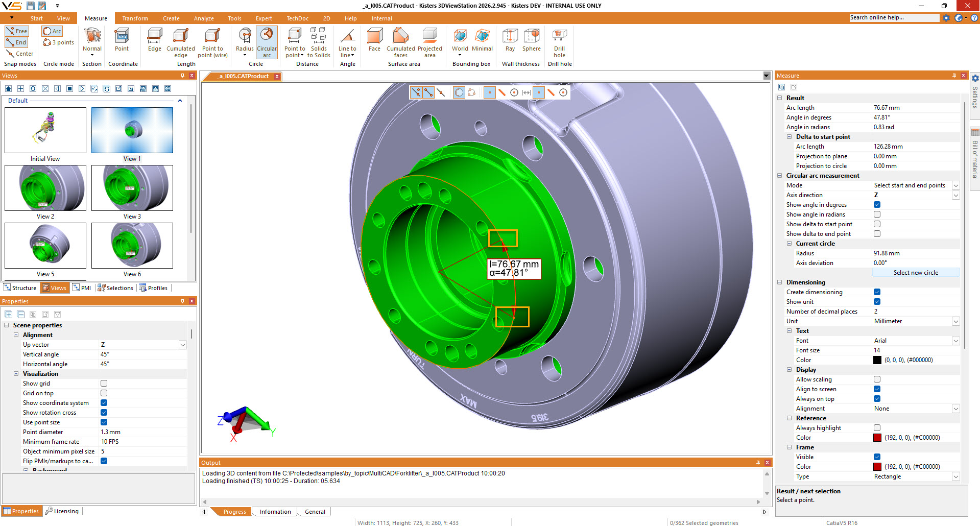Screen dimensions: 980x526
Task: Collapse the Scene properties group
Action: point(6,325)
